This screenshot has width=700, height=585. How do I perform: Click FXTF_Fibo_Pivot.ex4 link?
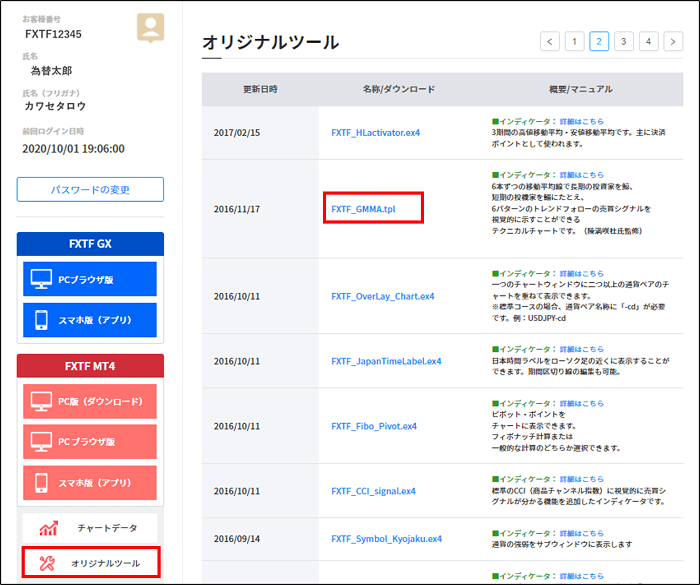click(374, 426)
